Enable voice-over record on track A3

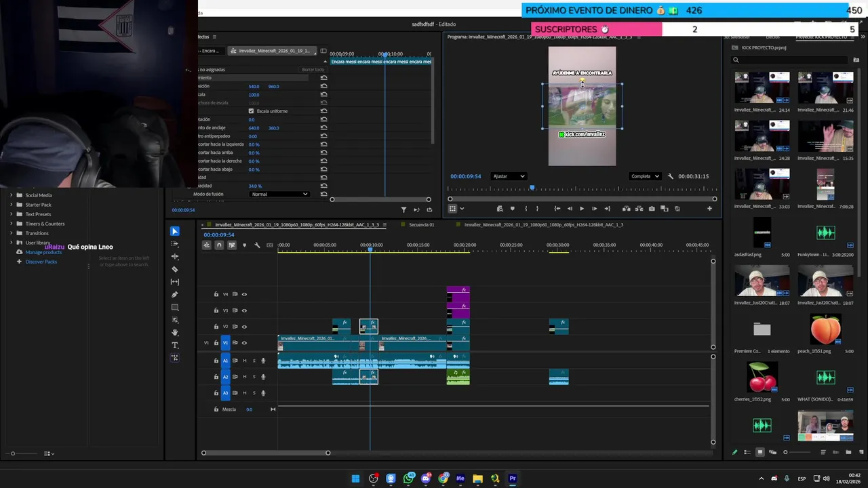click(263, 393)
